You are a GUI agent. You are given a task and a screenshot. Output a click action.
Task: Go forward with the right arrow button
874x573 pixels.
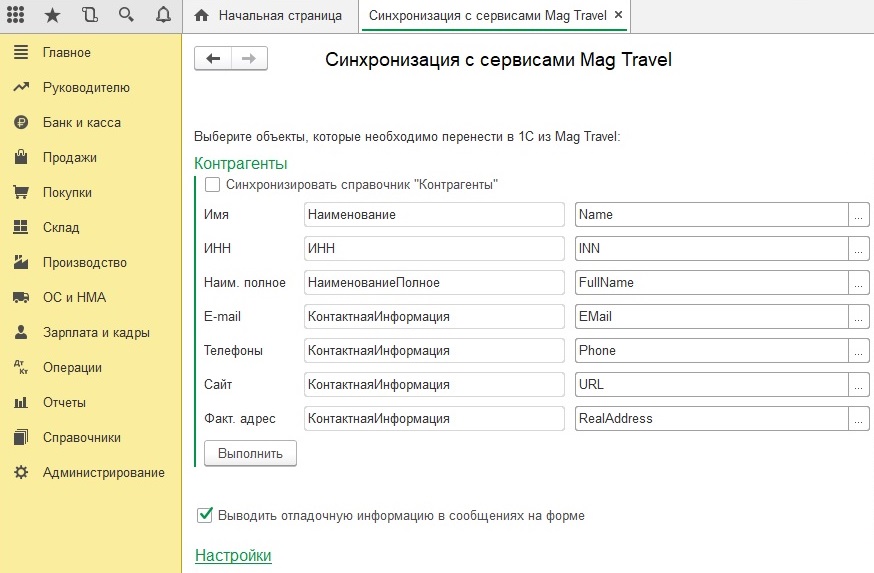coord(249,59)
